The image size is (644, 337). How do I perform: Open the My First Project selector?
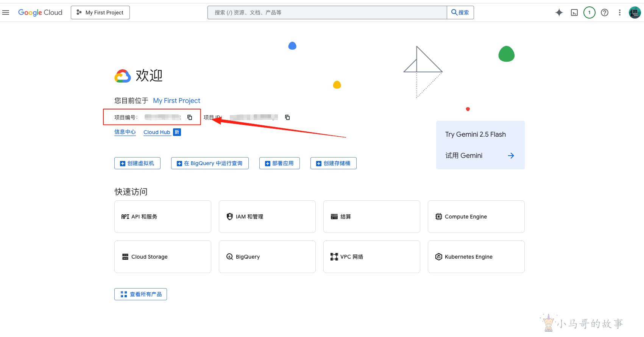tap(100, 12)
